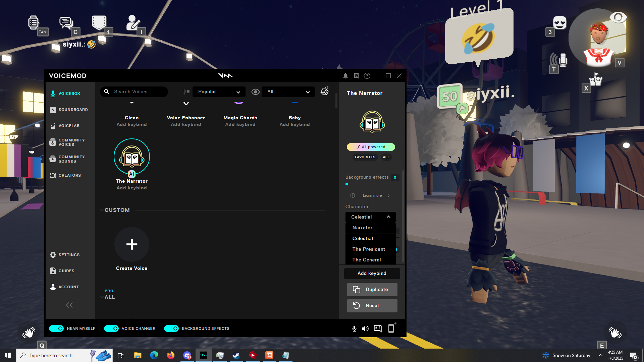
Task: Toggle the Hear Myself switch
Action: coord(56,328)
